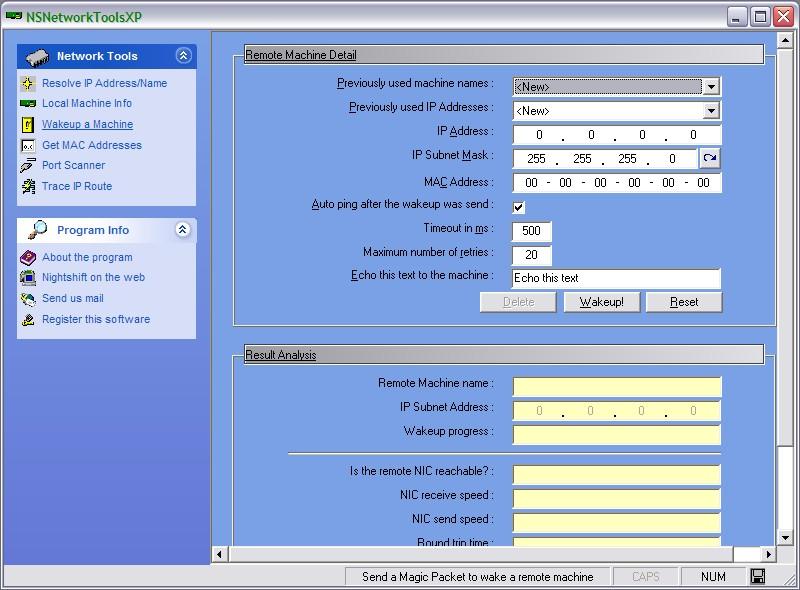Click the Remote Machine Detail header
The image size is (800, 590).
coord(504,55)
